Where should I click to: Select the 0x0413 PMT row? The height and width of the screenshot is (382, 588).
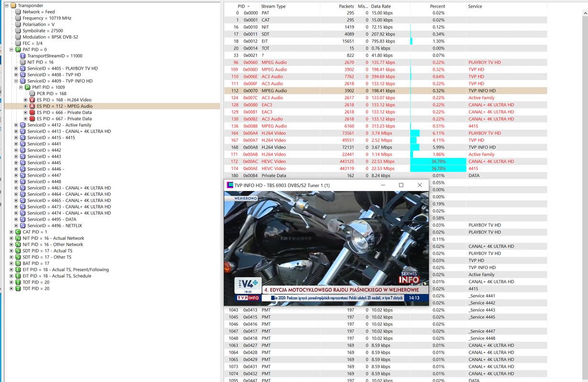(x=385, y=310)
